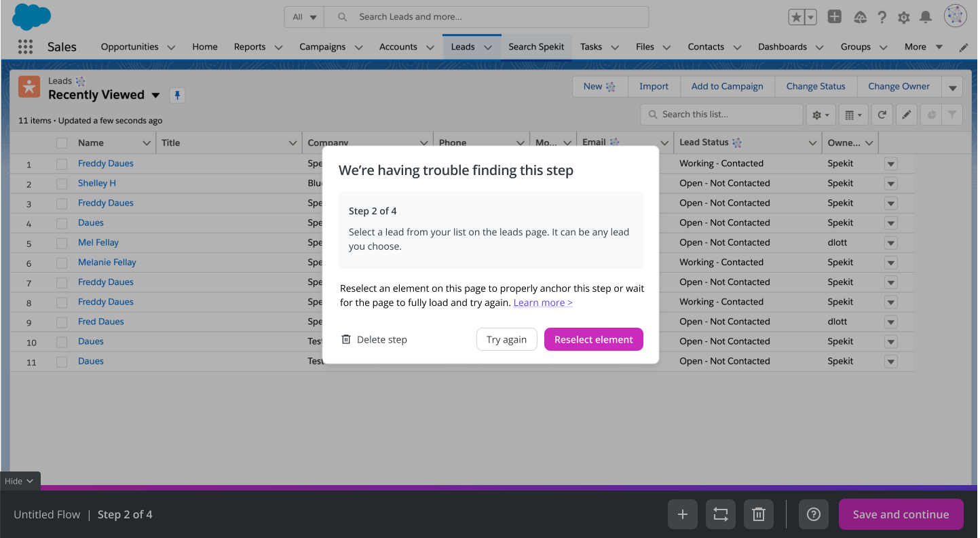The image size is (980, 538).
Task: Expand the Recently Viewed list view picker
Action: 155,95
